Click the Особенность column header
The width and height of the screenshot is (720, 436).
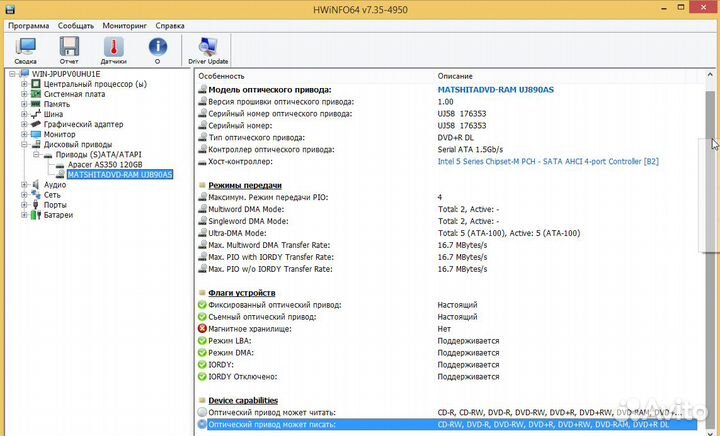click(x=221, y=76)
